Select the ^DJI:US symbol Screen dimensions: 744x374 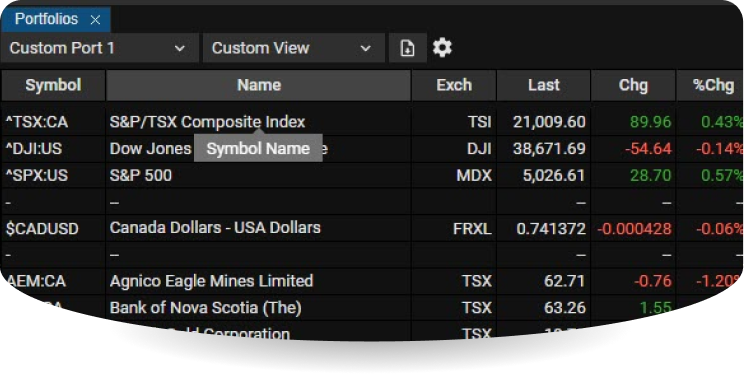tap(34, 149)
